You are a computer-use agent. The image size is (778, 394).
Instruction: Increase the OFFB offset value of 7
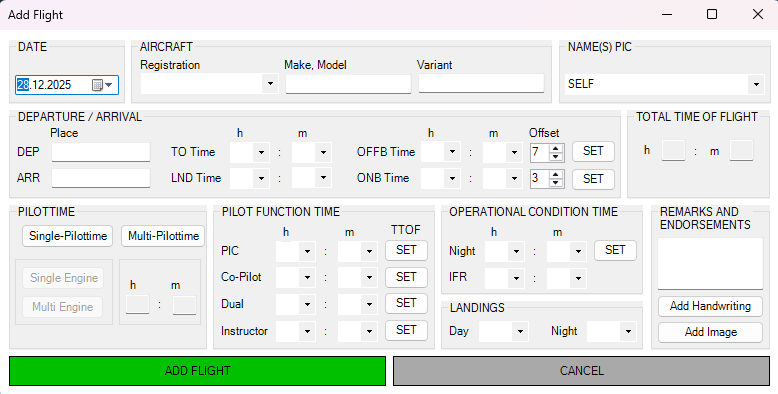[x=556, y=148]
